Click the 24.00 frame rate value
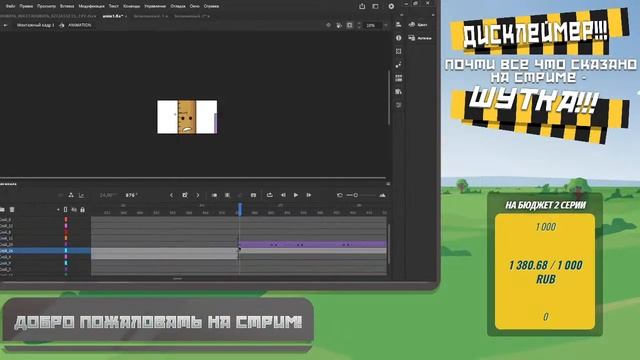 107,196
